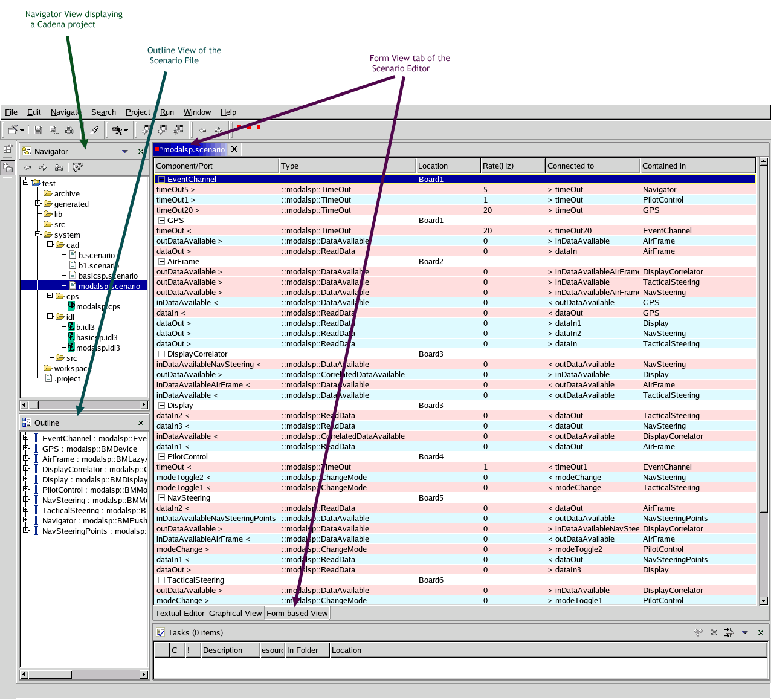The image size is (771, 700).
Task: Click the Save icon in the toolbar
Action: tap(38, 130)
